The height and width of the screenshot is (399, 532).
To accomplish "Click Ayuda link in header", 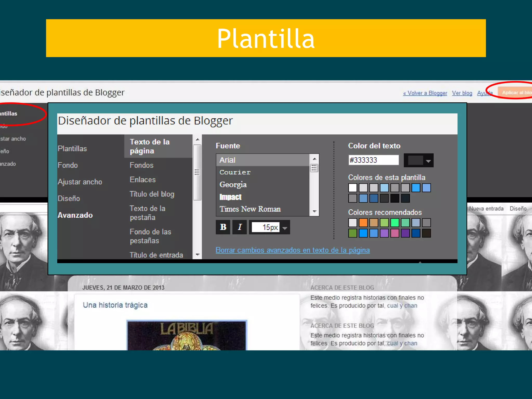I will [485, 93].
